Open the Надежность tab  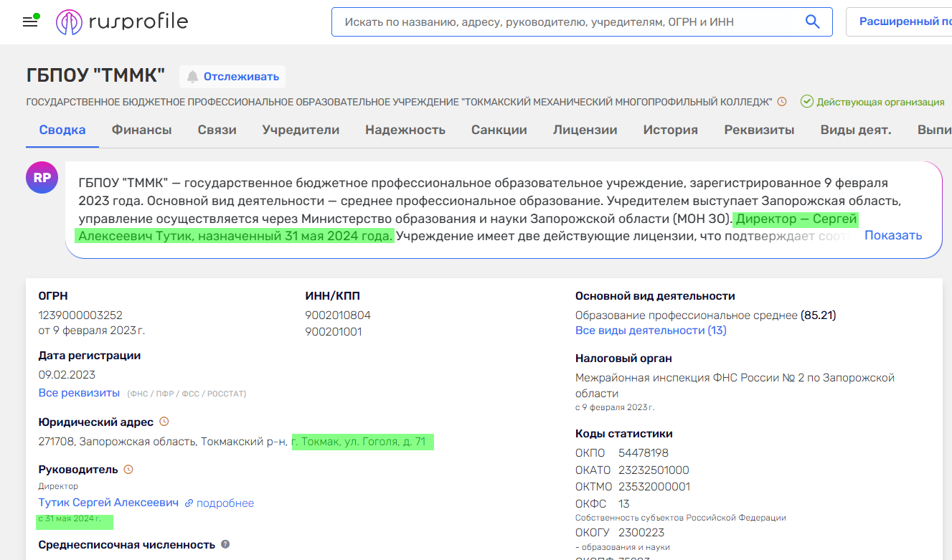[405, 130]
